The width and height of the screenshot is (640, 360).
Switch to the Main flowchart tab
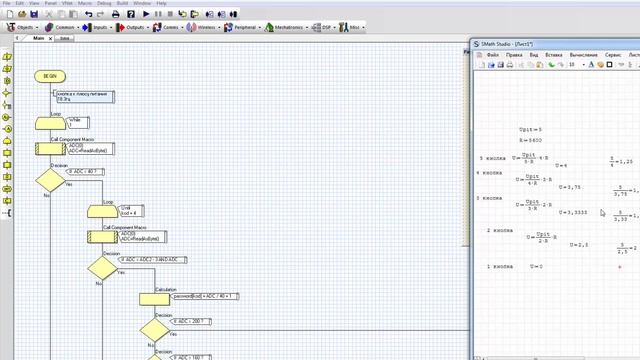click(x=38, y=38)
